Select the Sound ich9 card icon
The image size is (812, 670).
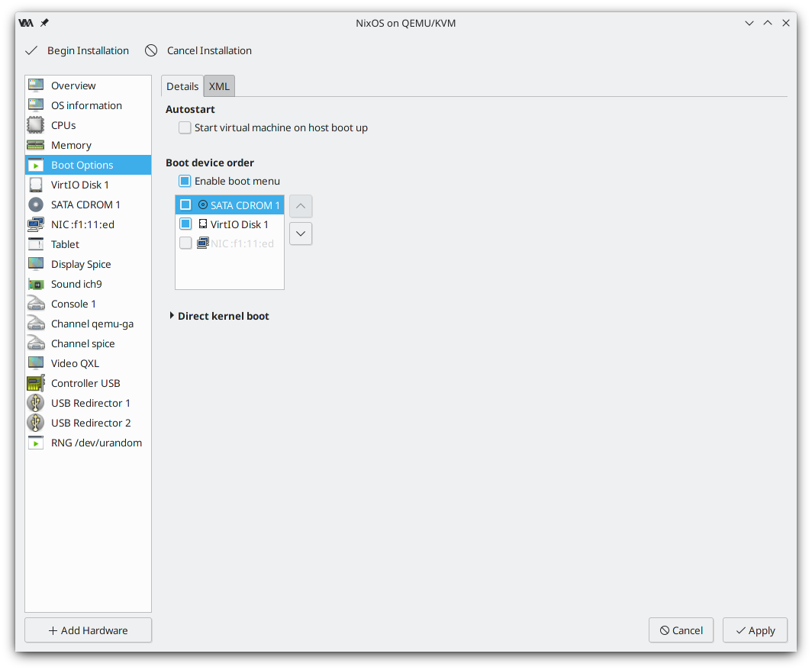(36, 284)
